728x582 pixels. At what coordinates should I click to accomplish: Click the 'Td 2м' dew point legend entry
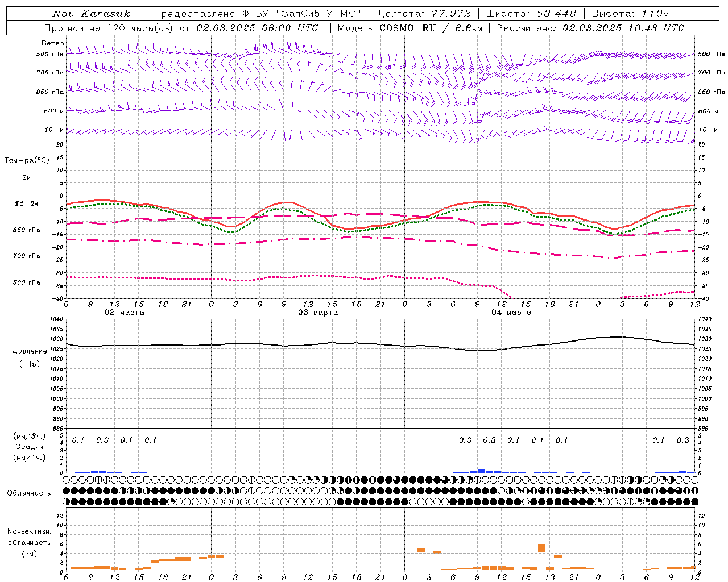(27, 203)
